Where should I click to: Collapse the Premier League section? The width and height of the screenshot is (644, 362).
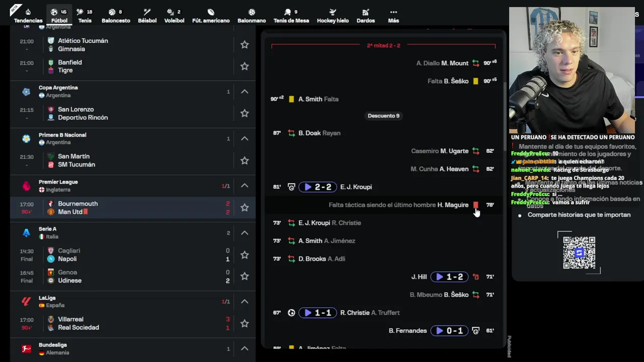tap(245, 186)
